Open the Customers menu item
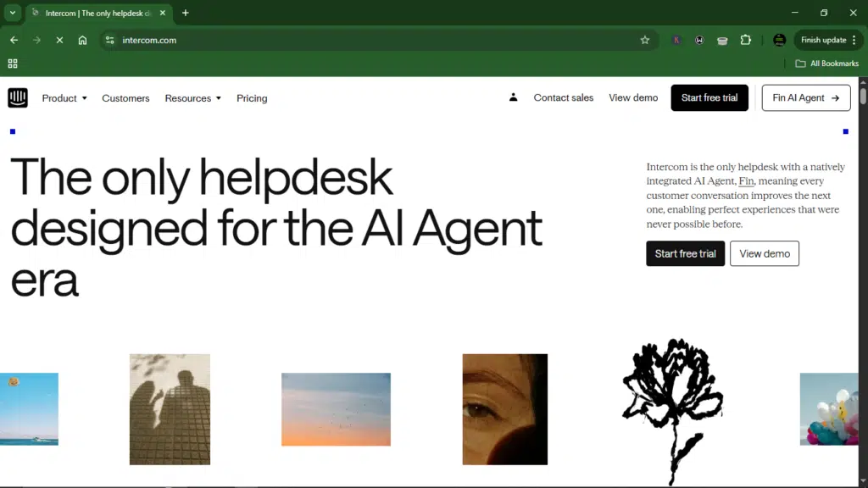 coord(125,98)
